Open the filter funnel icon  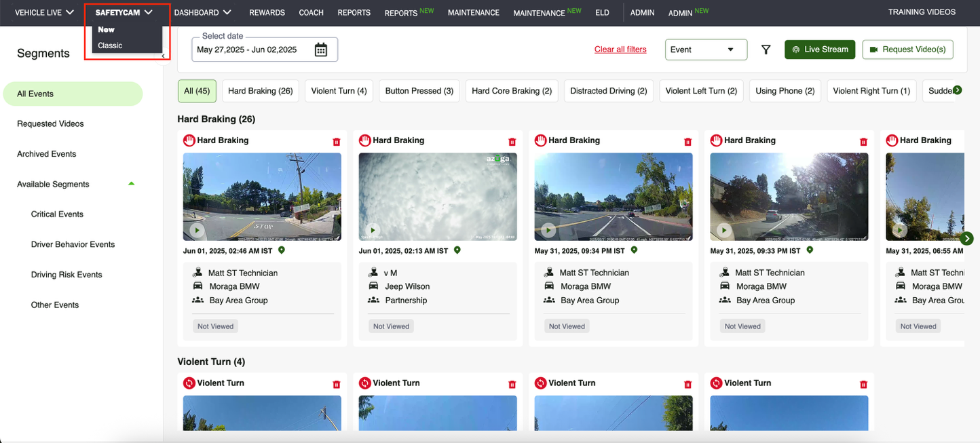click(766, 50)
